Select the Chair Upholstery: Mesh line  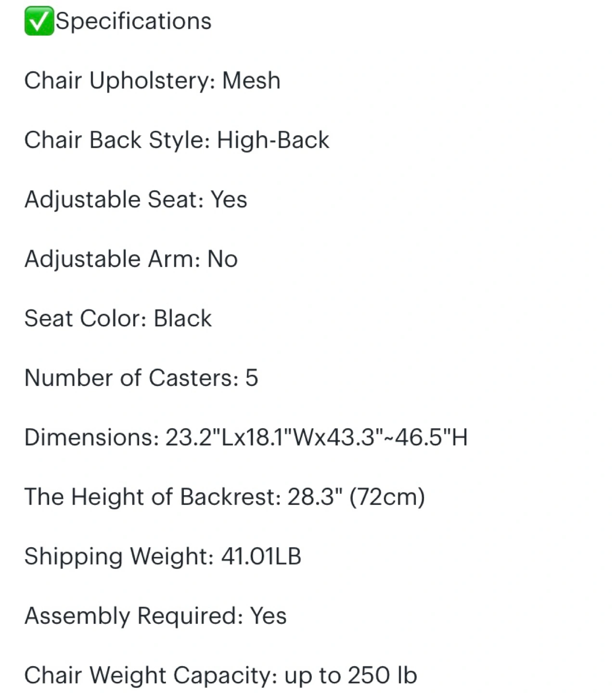[152, 80]
